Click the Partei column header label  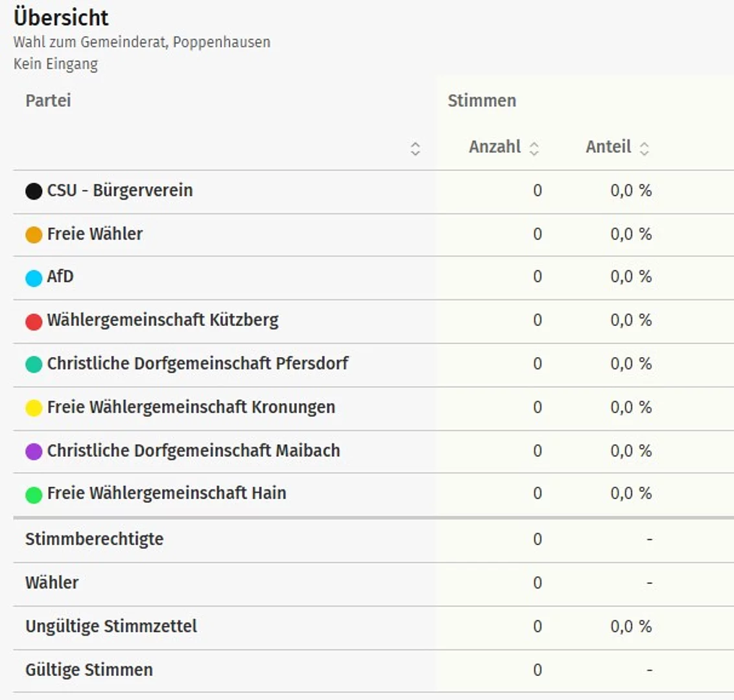click(48, 100)
